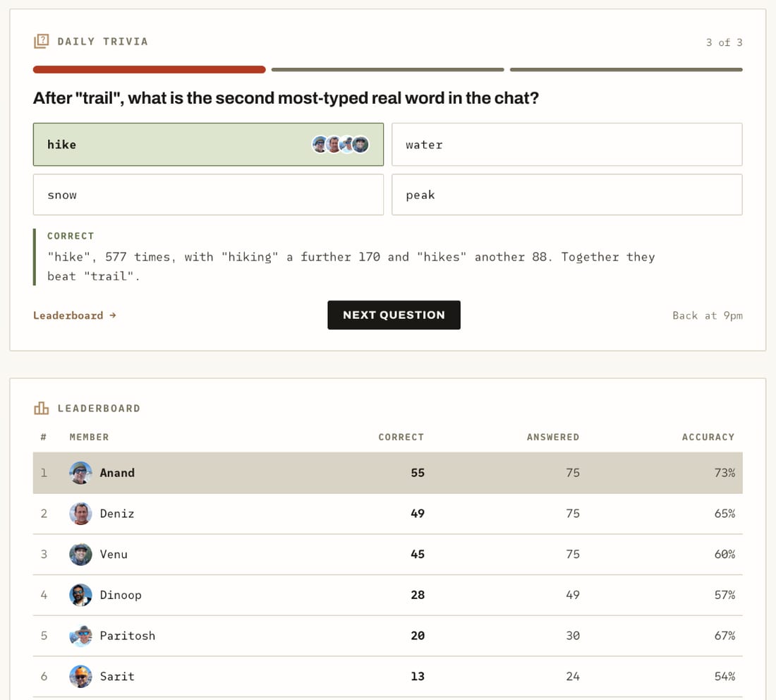The image size is (776, 700).
Task: Click the name Venu in the leaderboard
Action: [x=114, y=554]
